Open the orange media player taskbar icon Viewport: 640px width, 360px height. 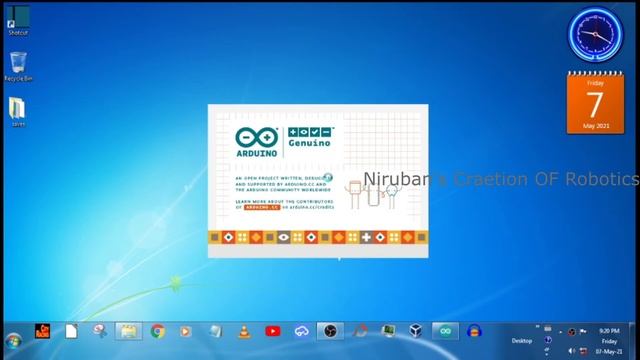tap(185, 331)
